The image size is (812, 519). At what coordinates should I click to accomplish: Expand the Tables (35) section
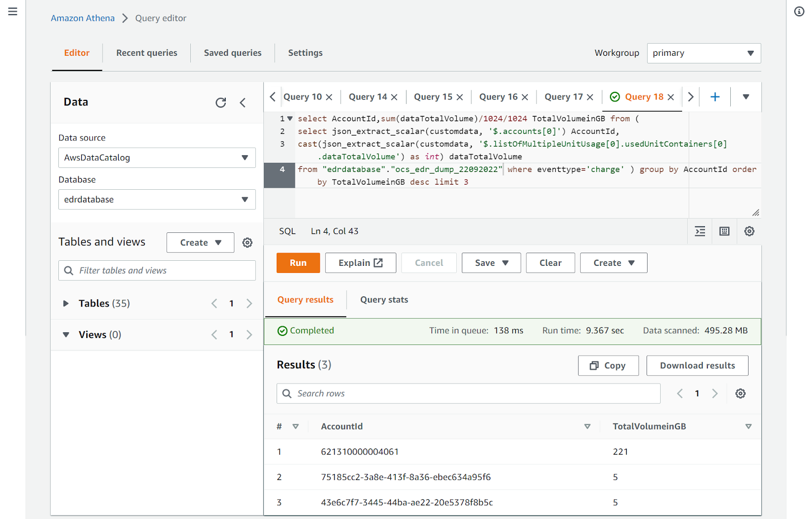point(66,303)
